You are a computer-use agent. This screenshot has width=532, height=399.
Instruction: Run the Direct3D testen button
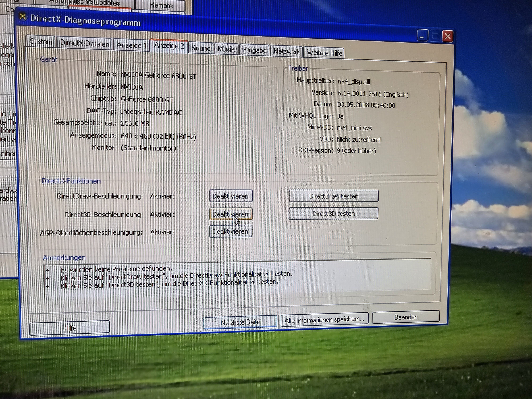[x=333, y=214]
